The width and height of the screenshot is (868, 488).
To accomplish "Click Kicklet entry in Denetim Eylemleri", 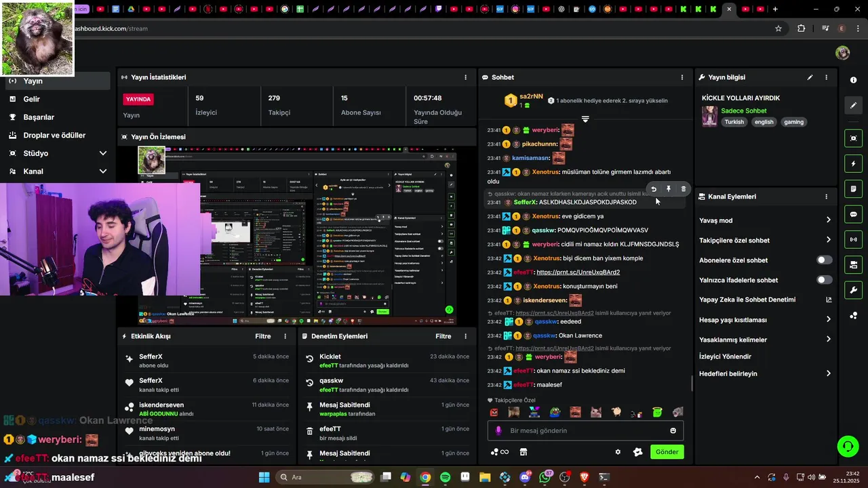I will [388, 361].
